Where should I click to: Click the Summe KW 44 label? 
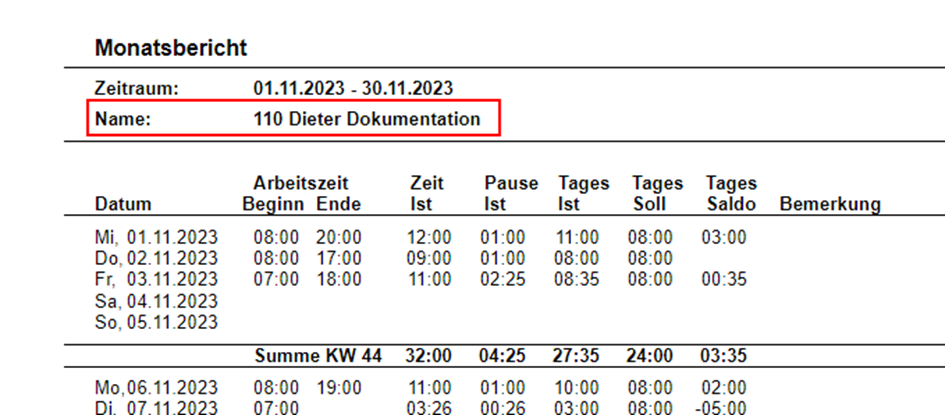tap(318, 356)
